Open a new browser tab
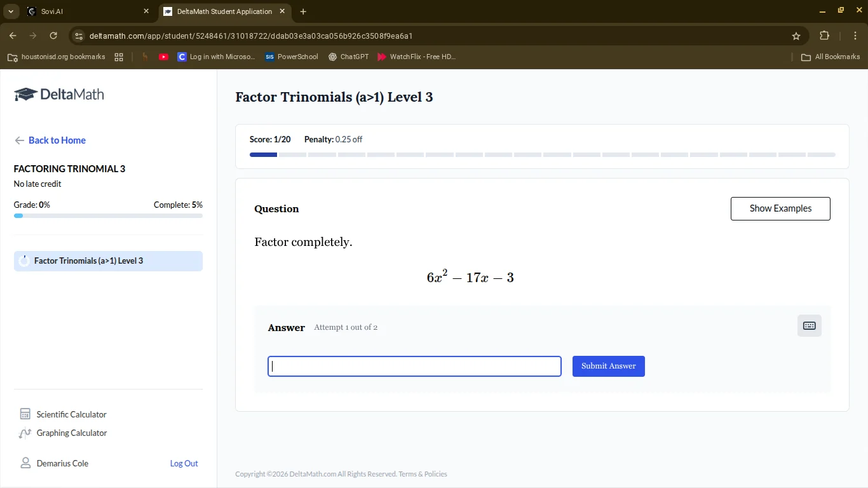 303,11
